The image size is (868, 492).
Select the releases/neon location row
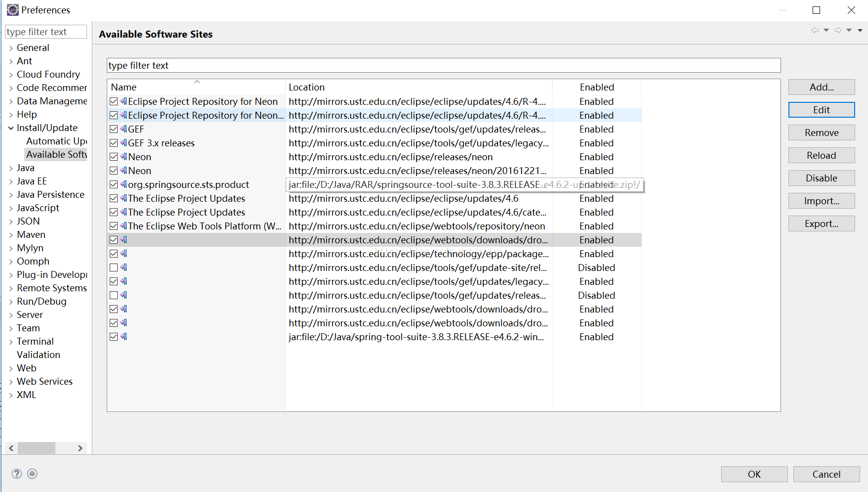[375, 157]
